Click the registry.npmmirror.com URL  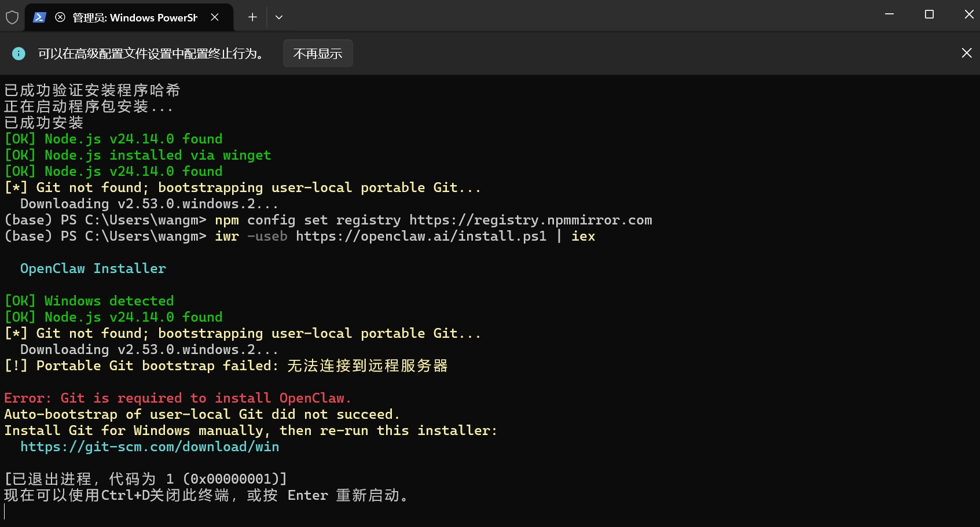[530, 220]
